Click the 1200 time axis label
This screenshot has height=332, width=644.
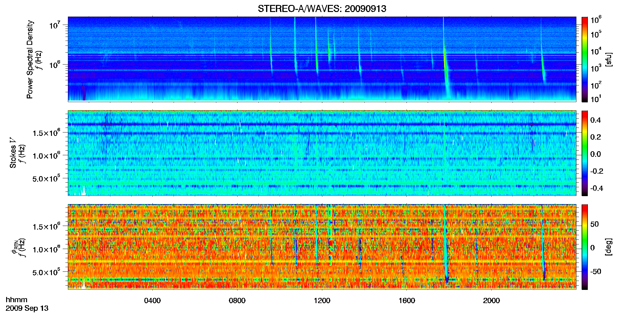[322, 301]
